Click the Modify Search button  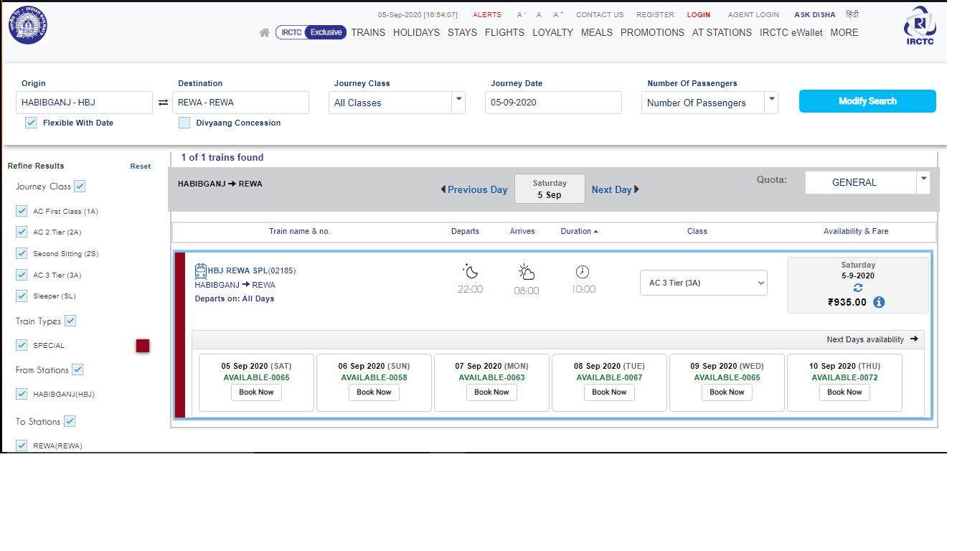867,101
